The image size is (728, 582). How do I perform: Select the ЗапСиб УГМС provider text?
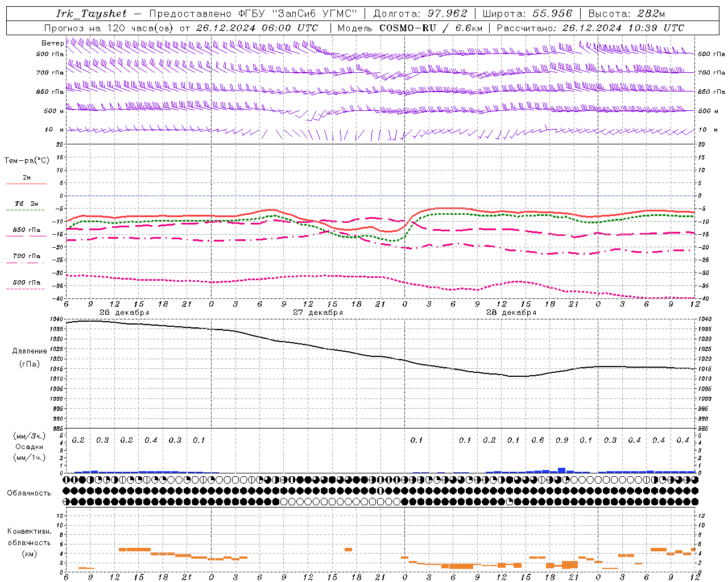pyautogui.click(x=314, y=14)
